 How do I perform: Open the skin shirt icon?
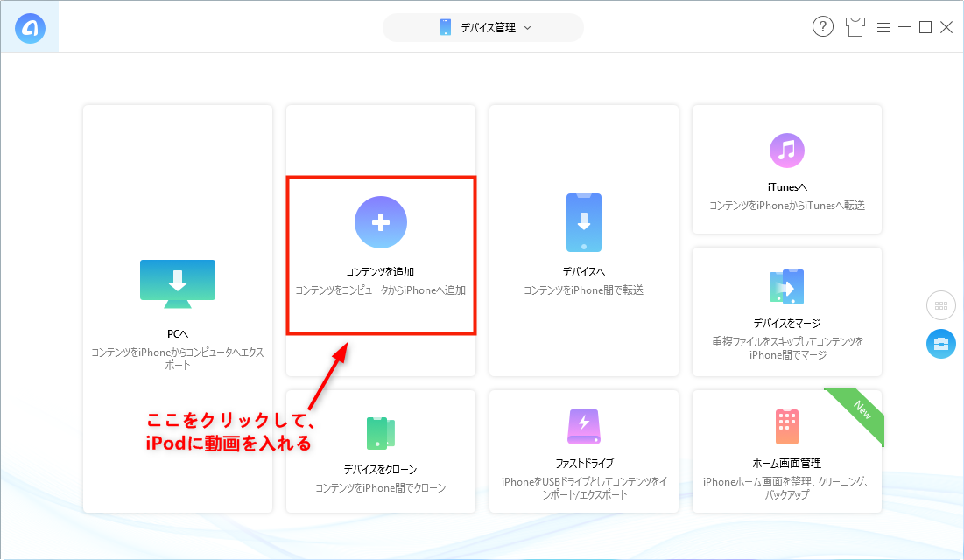[x=855, y=27]
